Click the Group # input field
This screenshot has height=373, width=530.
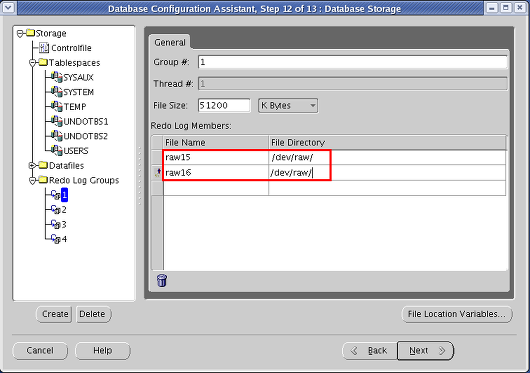point(353,62)
